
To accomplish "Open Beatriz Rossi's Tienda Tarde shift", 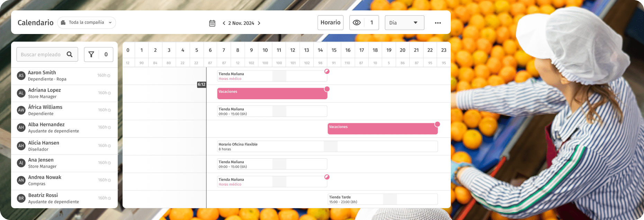I will point(382,199).
